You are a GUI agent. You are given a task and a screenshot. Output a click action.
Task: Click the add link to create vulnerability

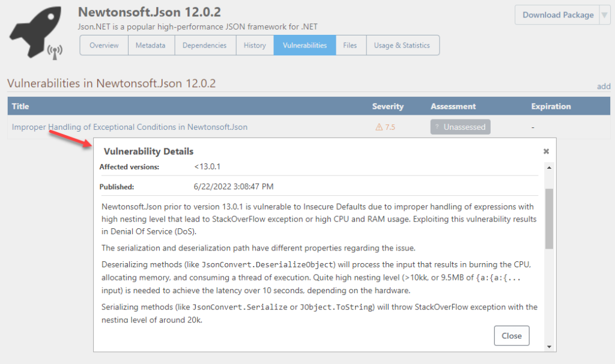coord(604,86)
